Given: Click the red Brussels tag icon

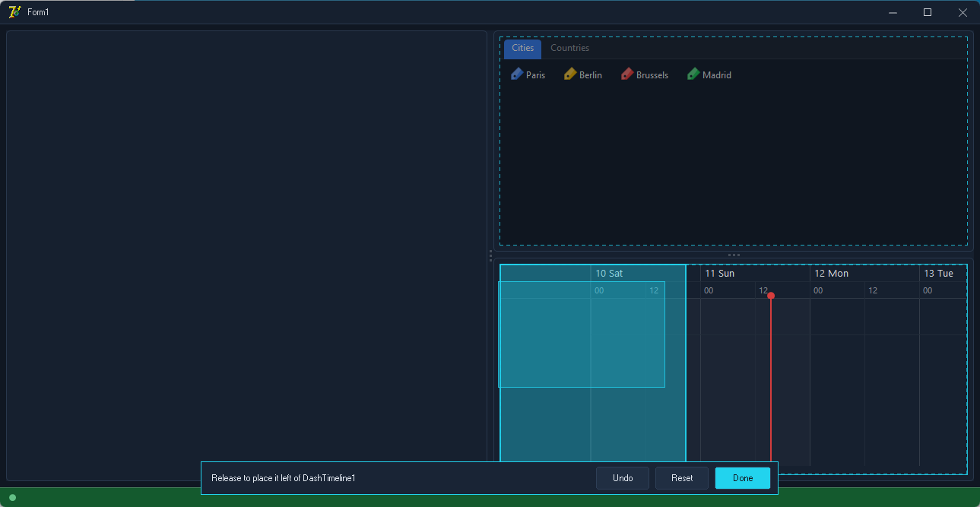Looking at the screenshot, I should [627, 74].
